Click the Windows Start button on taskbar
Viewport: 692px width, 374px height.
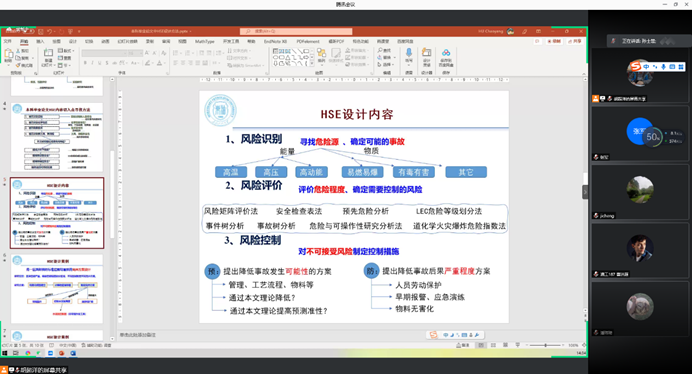click(5, 353)
